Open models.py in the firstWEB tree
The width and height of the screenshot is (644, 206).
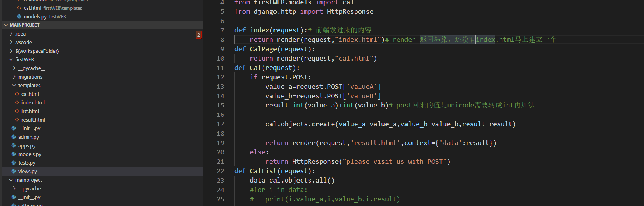102,154
